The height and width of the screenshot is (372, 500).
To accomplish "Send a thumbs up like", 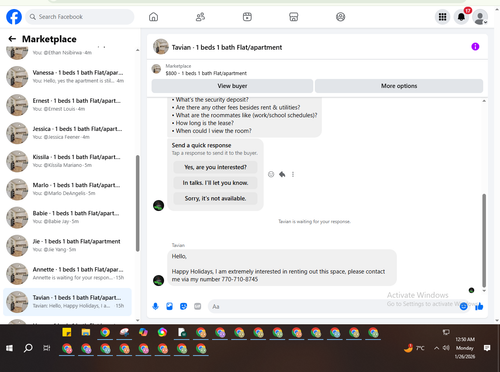I will tap(479, 306).
